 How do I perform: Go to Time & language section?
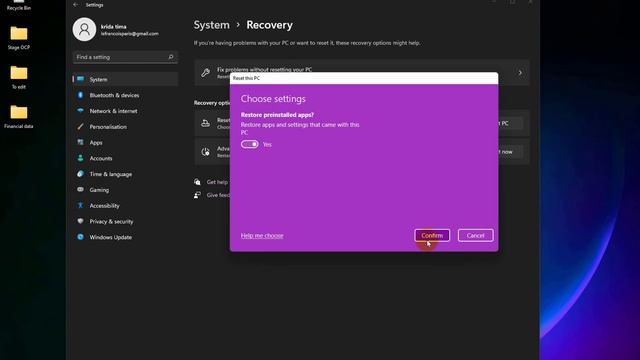pos(111,174)
